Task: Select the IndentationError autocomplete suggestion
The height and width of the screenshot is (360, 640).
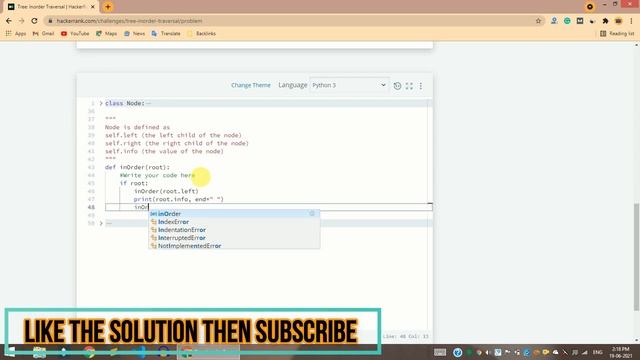Action: [234, 230]
